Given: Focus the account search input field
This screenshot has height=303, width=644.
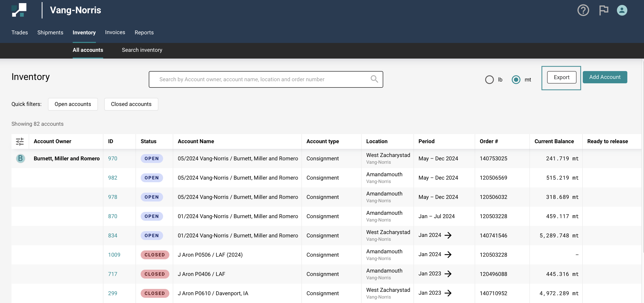Looking at the screenshot, I should click(261, 79).
